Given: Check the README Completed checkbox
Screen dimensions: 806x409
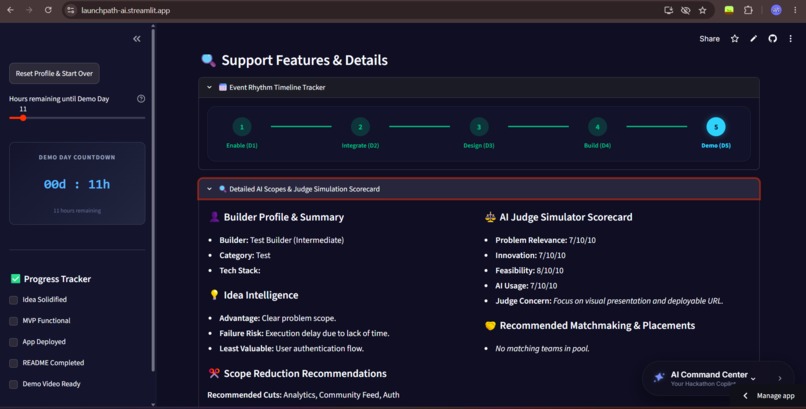Looking at the screenshot, I should coord(14,363).
